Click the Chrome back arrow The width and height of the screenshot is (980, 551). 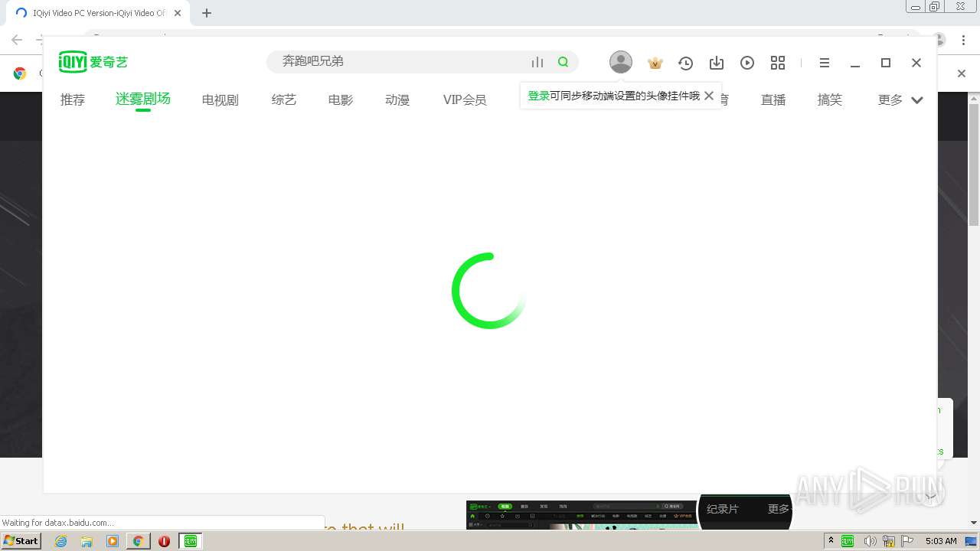click(17, 40)
